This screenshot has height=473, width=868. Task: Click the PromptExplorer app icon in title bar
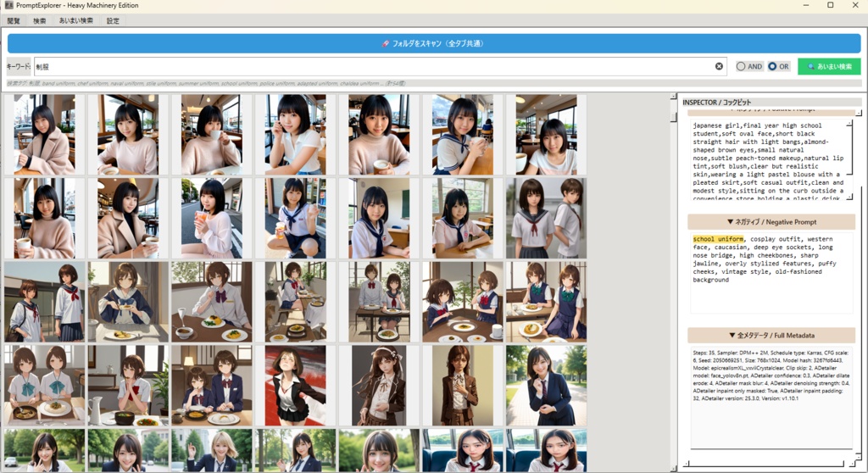[x=8, y=5]
